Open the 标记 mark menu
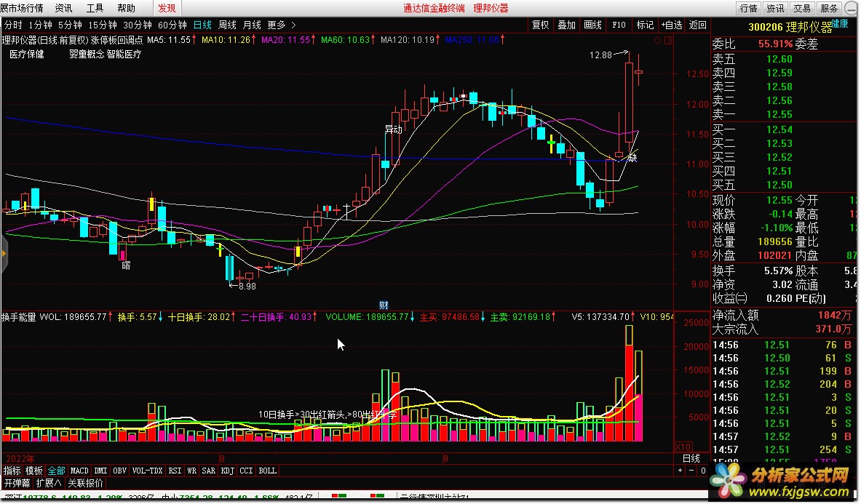This screenshot has width=861, height=504. pyautogui.click(x=645, y=25)
